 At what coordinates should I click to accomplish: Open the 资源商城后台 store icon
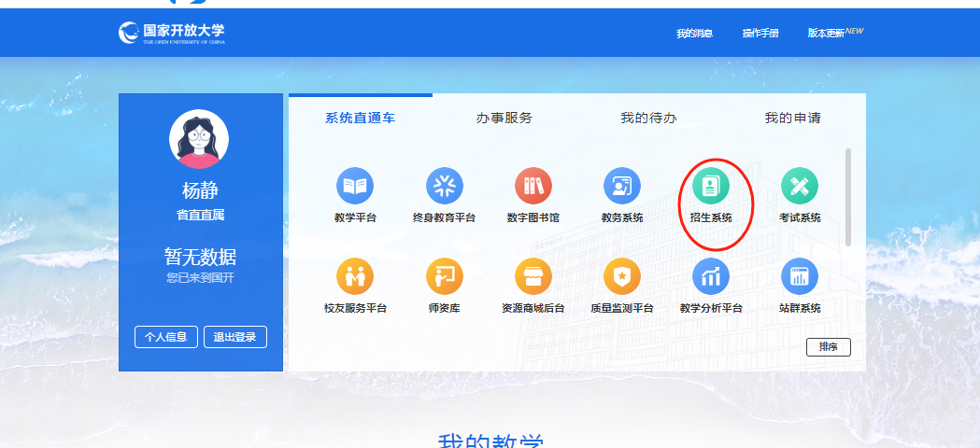pyautogui.click(x=533, y=276)
